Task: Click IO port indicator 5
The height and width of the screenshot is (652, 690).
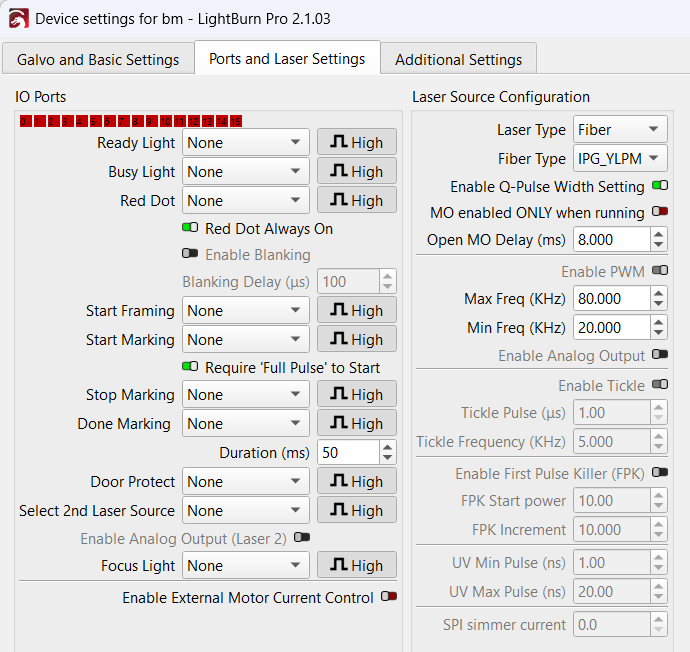Action: pos(95,121)
